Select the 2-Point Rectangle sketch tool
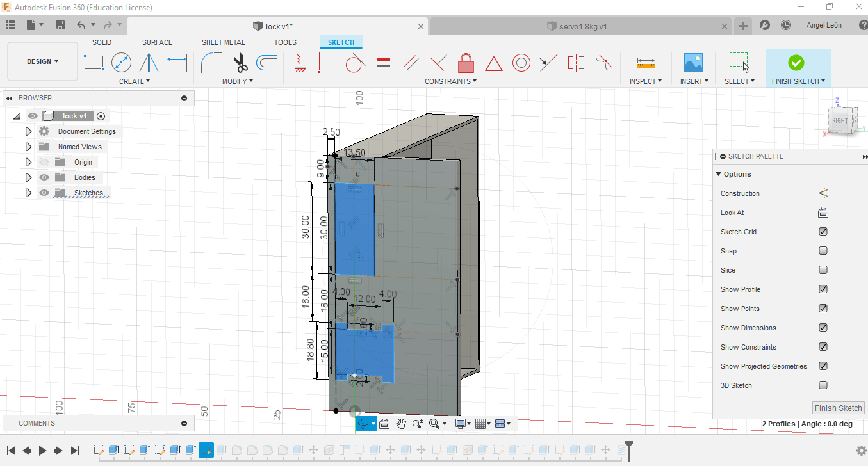 tap(94, 63)
